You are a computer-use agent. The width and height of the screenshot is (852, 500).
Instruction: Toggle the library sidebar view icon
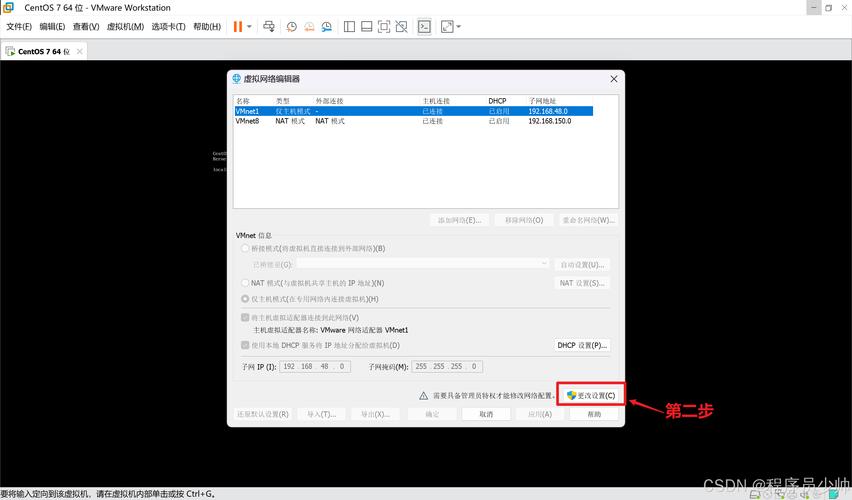point(349,27)
